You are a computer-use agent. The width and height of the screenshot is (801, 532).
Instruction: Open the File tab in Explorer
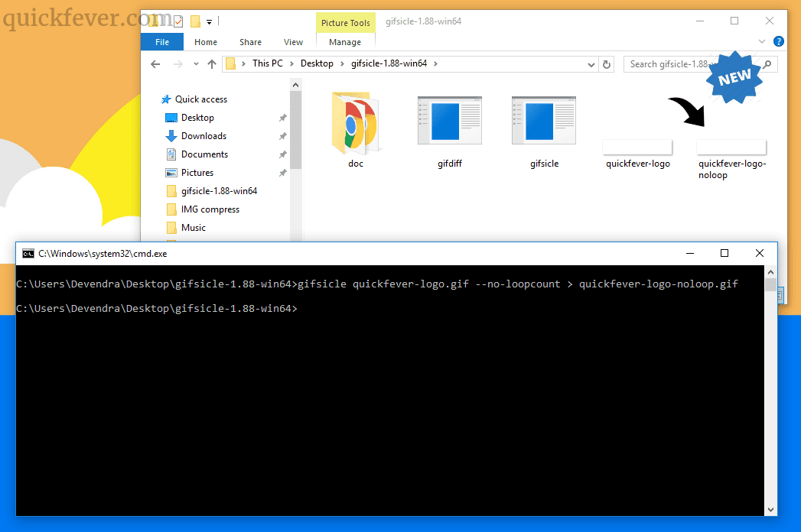[x=162, y=42]
